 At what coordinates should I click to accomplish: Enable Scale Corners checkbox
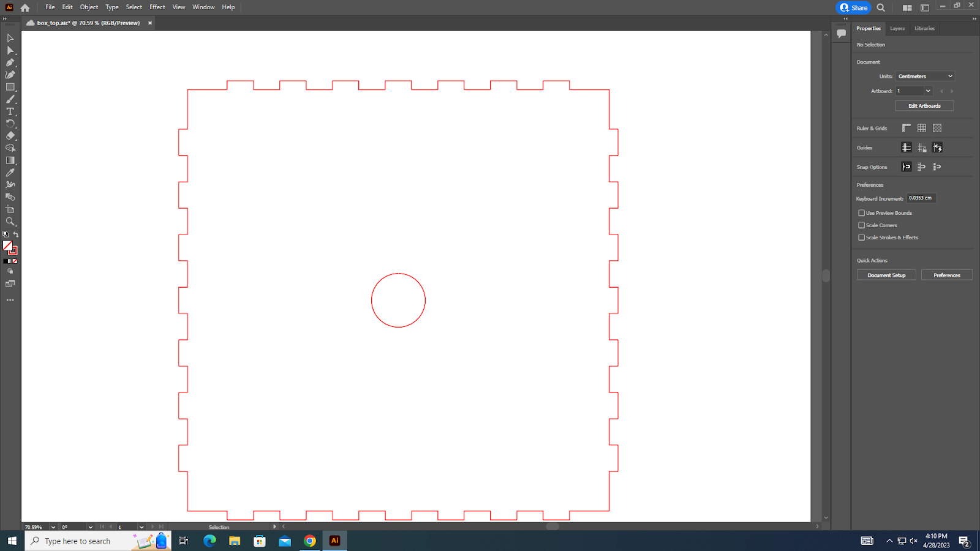[862, 225]
